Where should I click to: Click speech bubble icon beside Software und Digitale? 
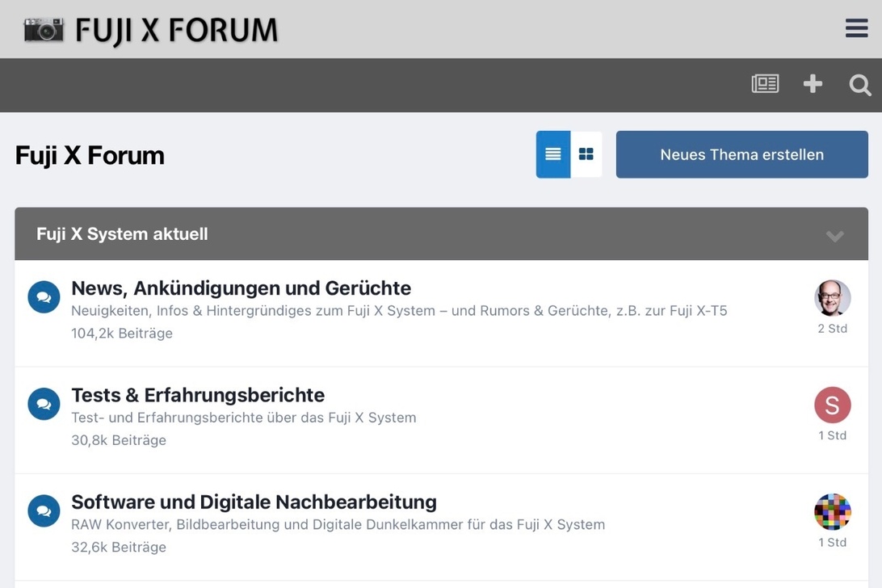44,511
